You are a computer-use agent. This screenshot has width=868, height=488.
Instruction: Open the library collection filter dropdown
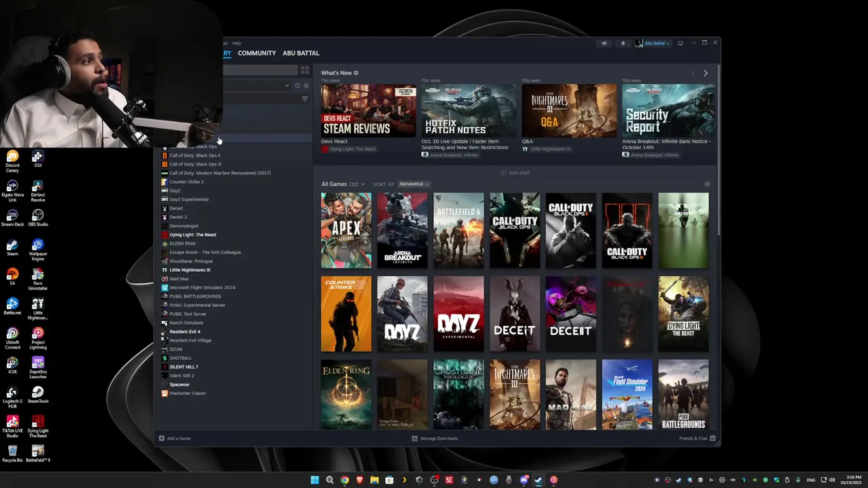click(x=287, y=85)
